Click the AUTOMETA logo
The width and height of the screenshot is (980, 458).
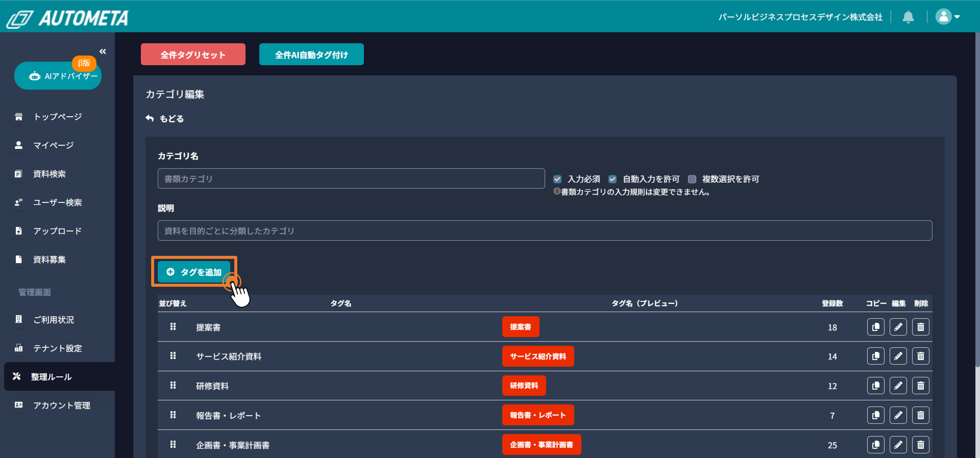click(x=68, y=18)
